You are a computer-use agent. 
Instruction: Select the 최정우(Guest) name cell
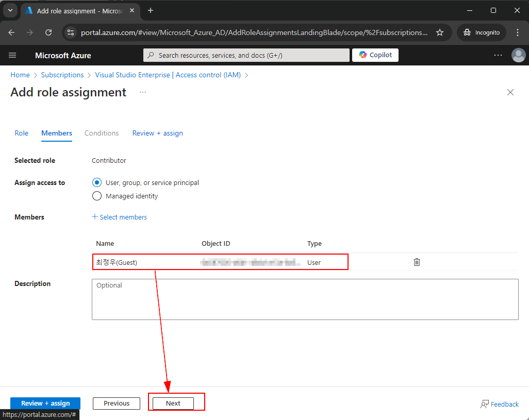117,262
